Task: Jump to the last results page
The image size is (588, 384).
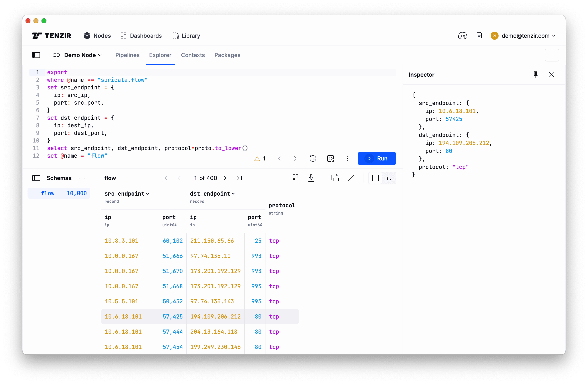Action: [x=239, y=178]
